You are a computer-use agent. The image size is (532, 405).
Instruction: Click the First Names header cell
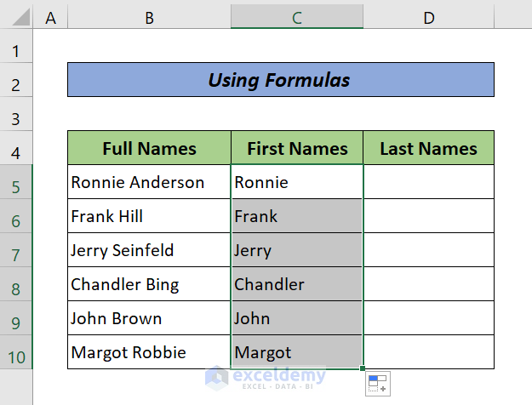click(x=297, y=149)
